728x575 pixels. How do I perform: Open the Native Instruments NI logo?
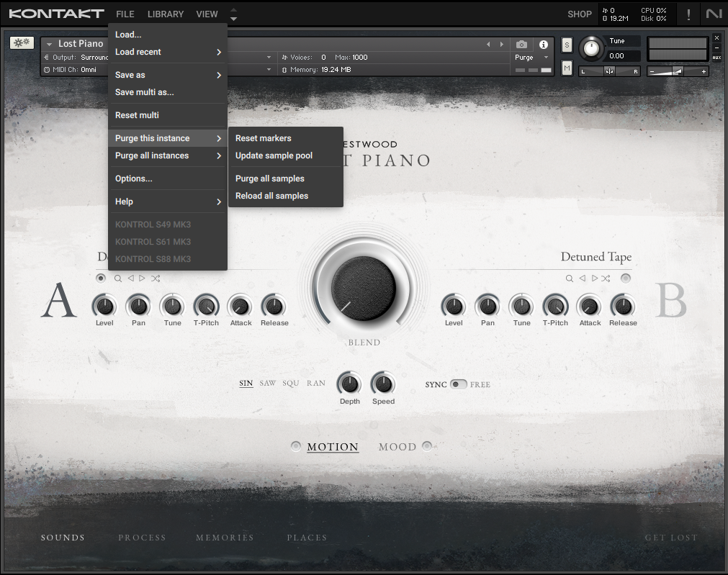click(714, 14)
